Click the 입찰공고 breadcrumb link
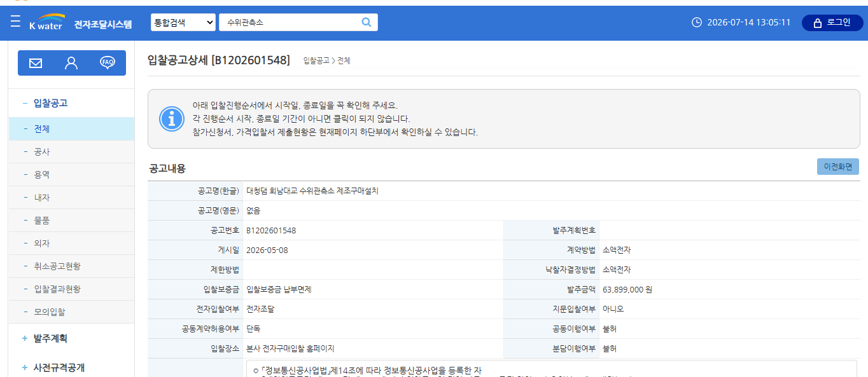This screenshot has height=377, width=868. click(316, 60)
